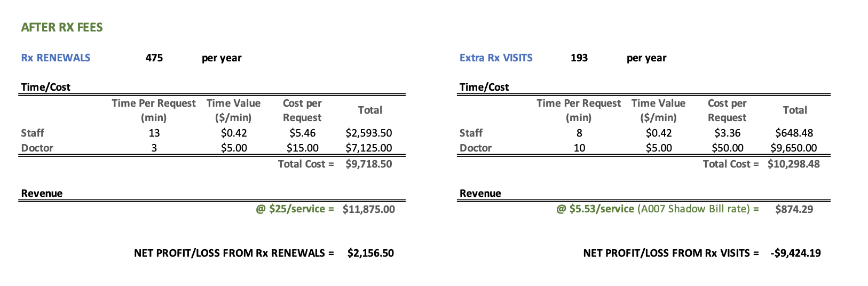Click the $2,593.50 staff total cell

pos(369,133)
